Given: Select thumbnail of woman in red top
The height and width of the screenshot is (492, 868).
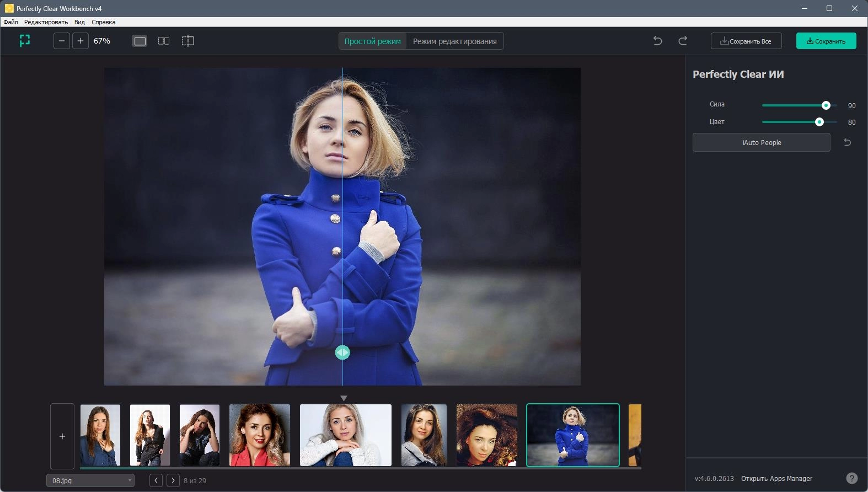Looking at the screenshot, I should click(260, 435).
